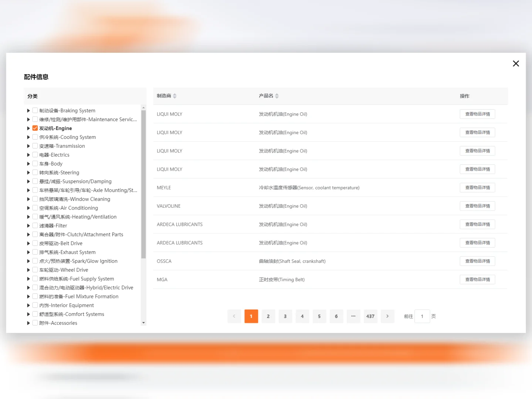Uncheck 发动机-Engine checkbox
Screen dimensions: 532x399
click(x=35, y=128)
